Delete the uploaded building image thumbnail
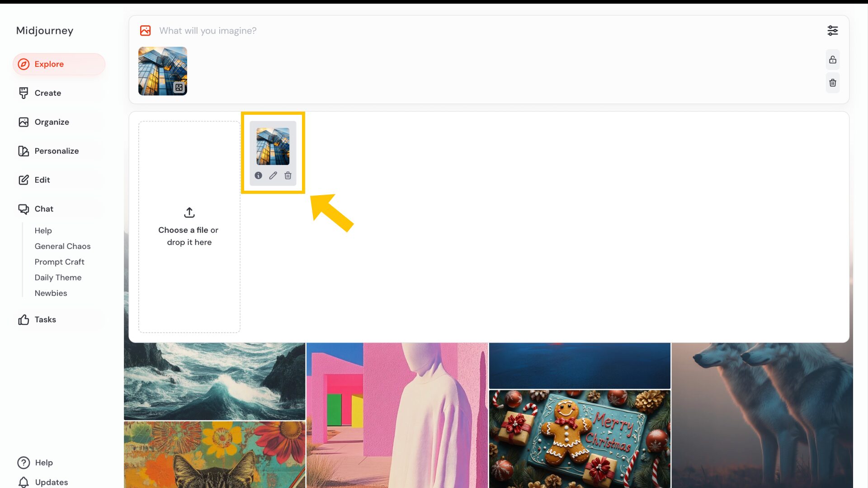 (x=288, y=175)
